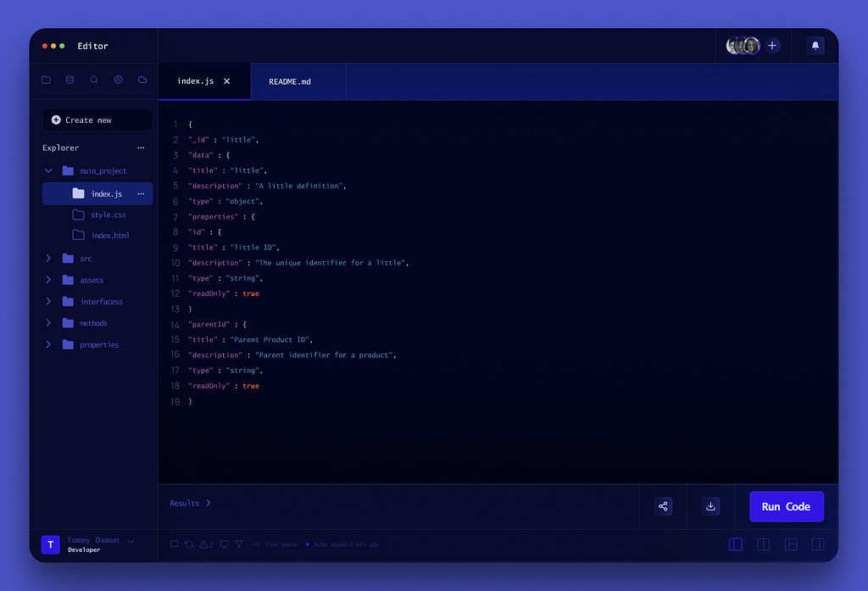View warnings via the triangle alert icon
The width and height of the screenshot is (868, 591).
point(203,544)
